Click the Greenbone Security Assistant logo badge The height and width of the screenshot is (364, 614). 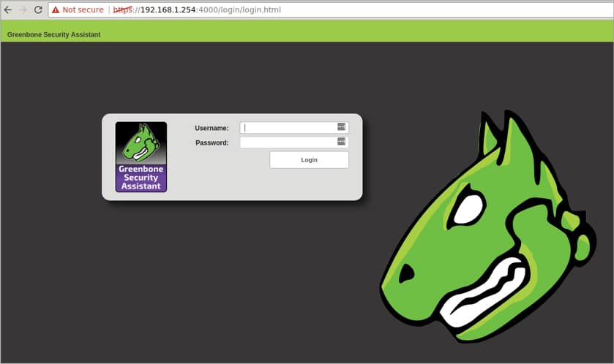click(141, 156)
